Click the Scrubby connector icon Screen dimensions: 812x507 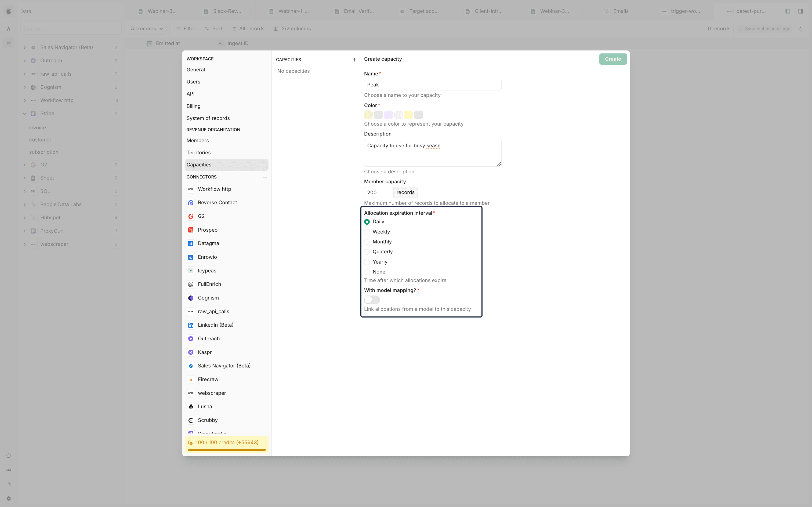190,420
